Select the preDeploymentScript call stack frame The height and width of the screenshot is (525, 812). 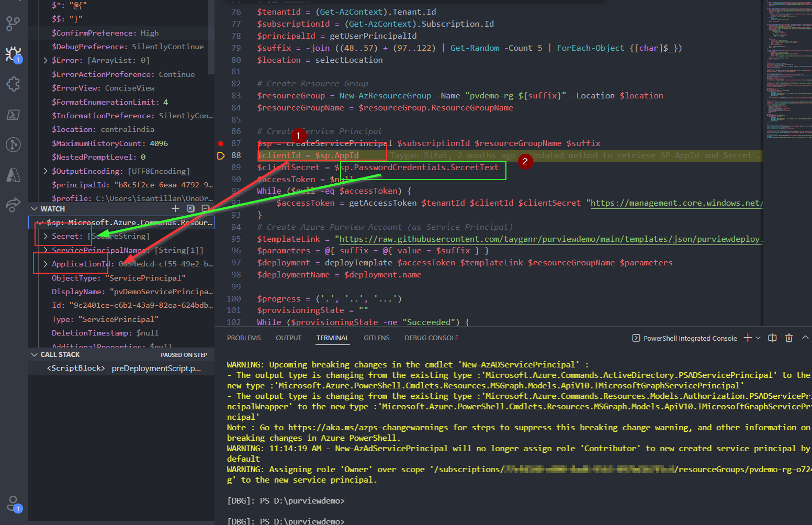(x=121, y=368)
